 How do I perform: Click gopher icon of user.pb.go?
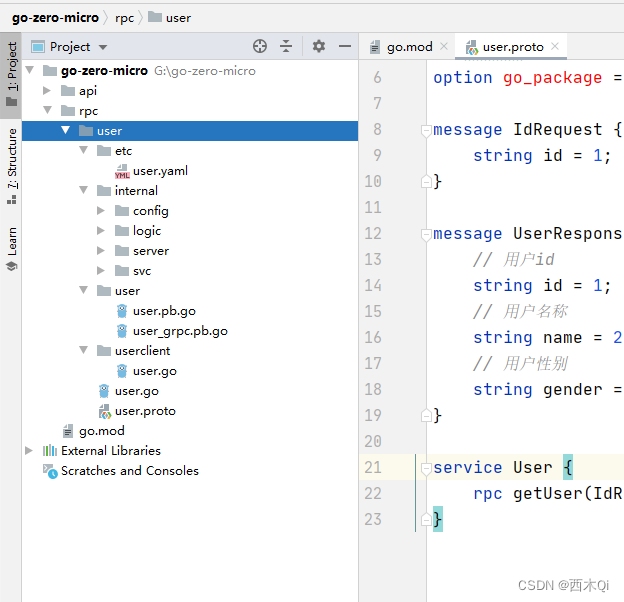click(122, 311)
